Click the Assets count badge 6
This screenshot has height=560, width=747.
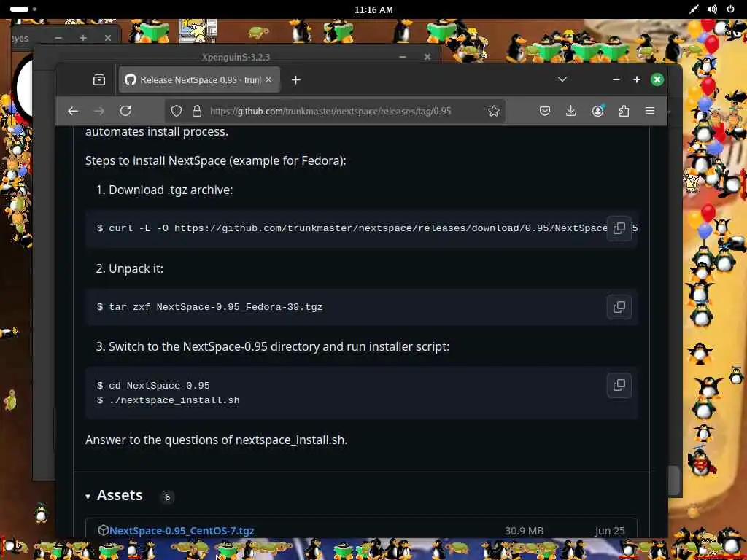[167, 497]
